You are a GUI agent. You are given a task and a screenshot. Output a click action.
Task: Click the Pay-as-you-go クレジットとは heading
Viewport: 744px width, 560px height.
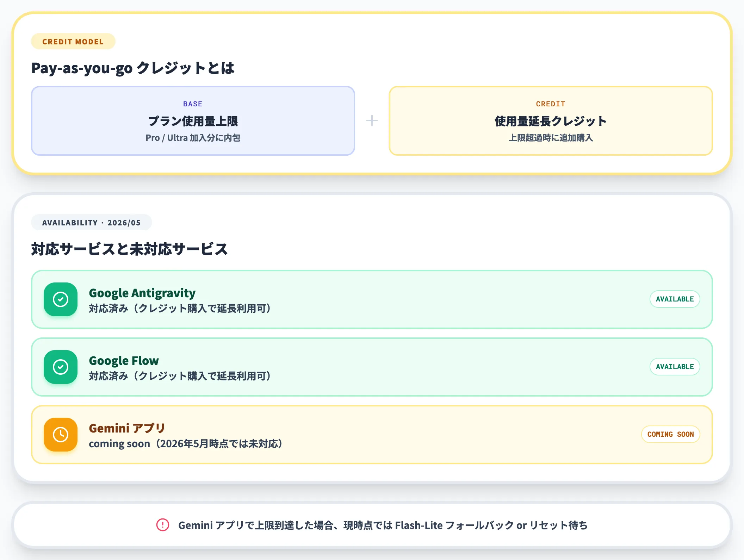coord(133,68)
